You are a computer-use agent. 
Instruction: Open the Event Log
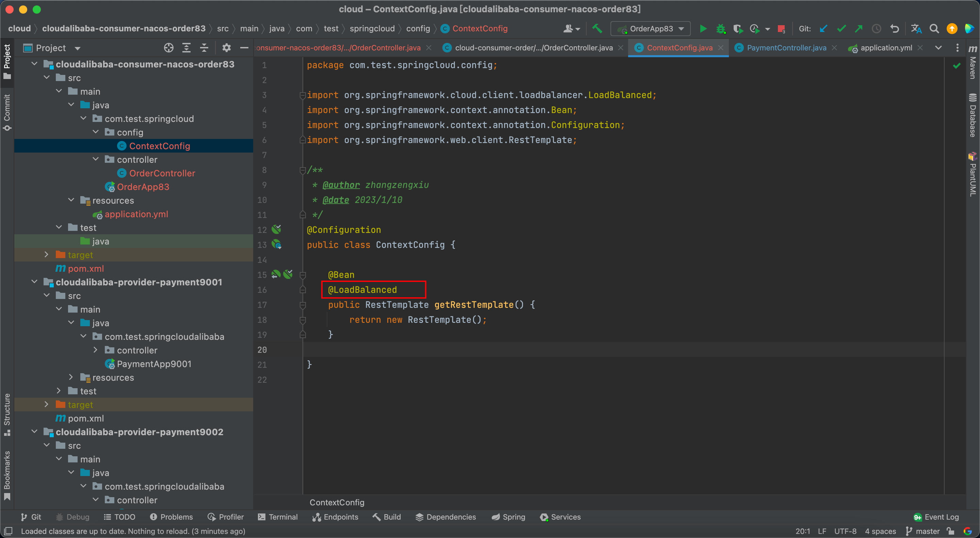(x=936, y=517)
